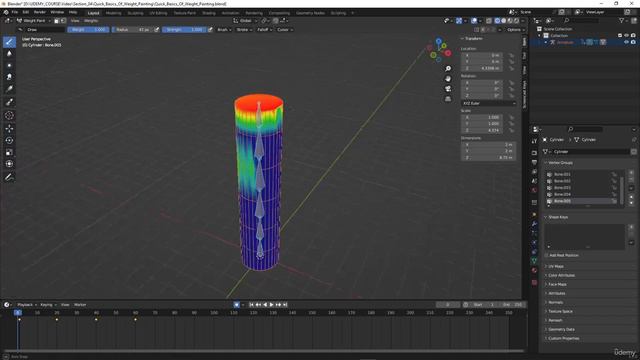This screenshot has height=360, width=640.
Task: Expand the Geometry Data panel
Action: click(561, 329)
